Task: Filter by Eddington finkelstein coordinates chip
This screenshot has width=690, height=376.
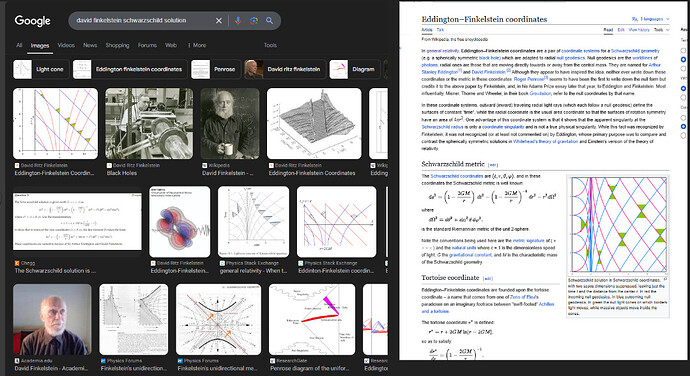Action: [x=129, y=69]
